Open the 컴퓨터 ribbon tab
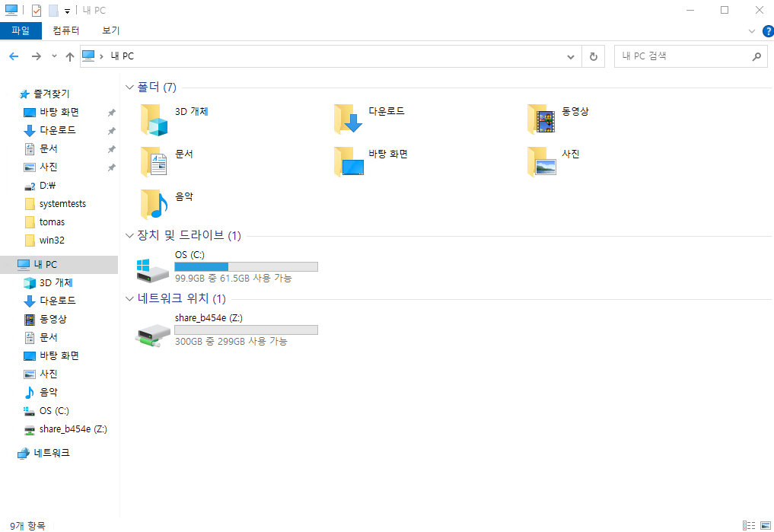 coord(65,30)
